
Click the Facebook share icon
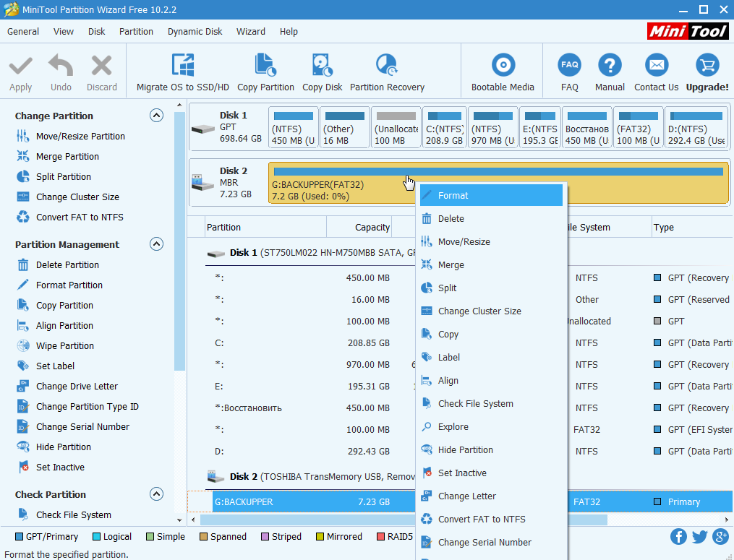pos(678,536)
